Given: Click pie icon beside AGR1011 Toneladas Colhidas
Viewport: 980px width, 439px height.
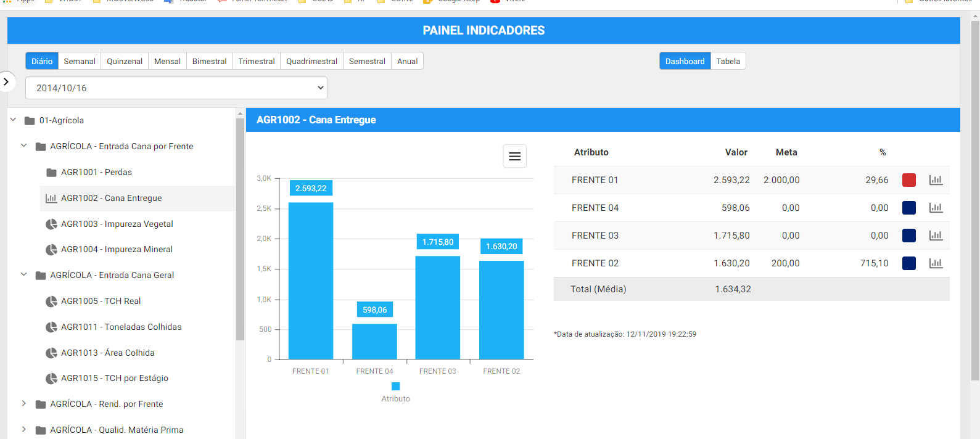Looking at the screenshot, I should coord(51,327).
